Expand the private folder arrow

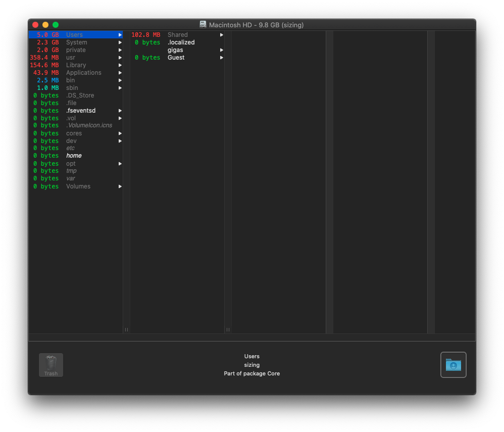tap(120, 50)
